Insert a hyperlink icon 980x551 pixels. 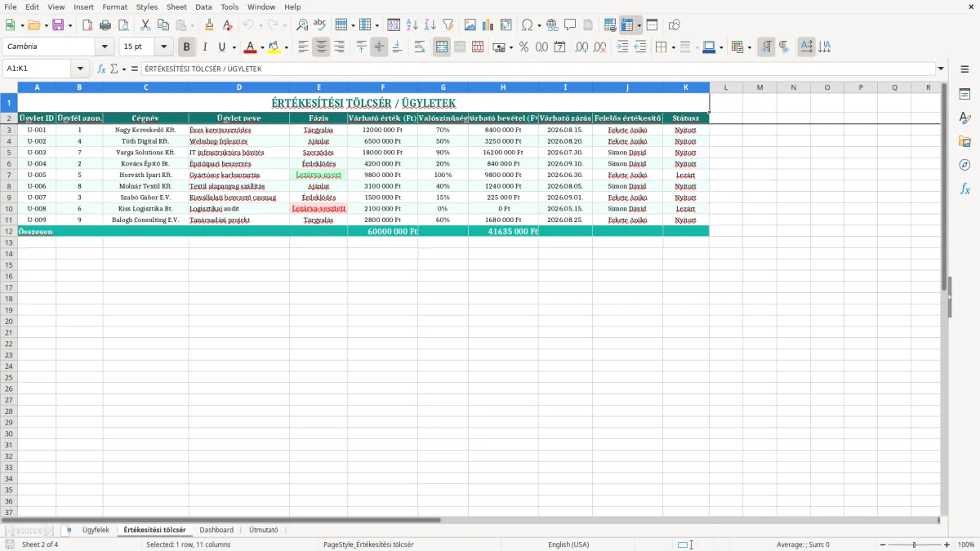[552, 25]
